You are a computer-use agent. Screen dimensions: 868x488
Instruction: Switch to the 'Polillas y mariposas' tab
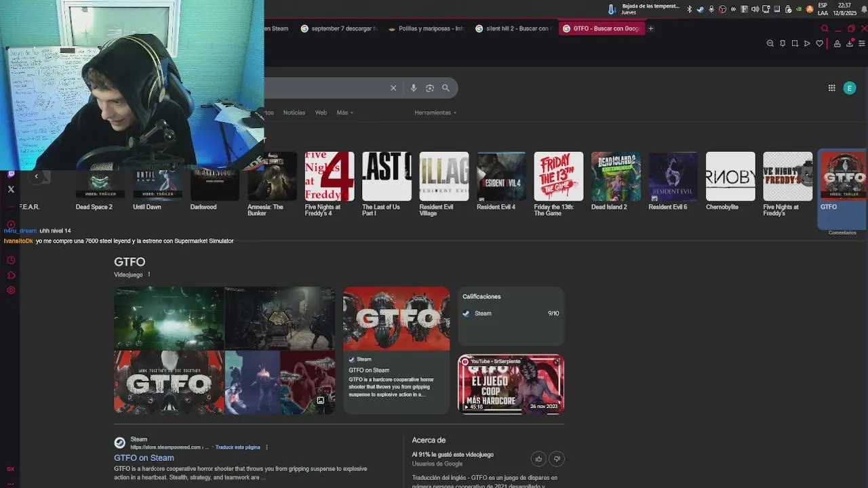point(426,28)
